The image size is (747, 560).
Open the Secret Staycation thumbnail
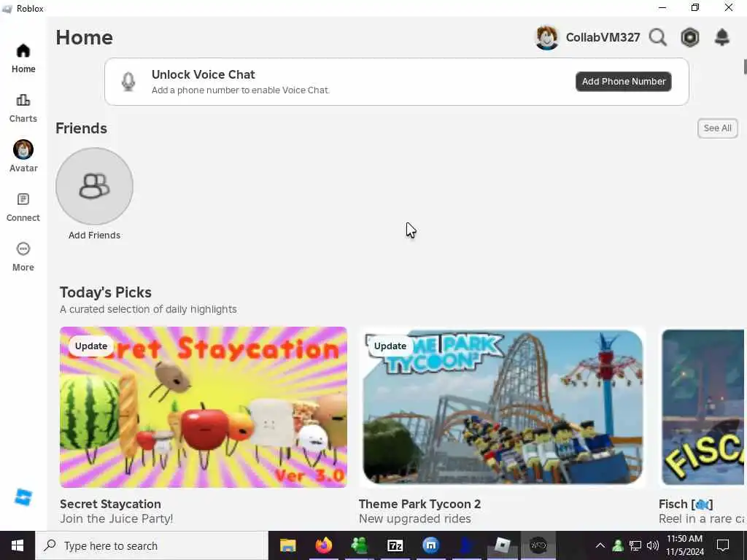pos(204,407)
